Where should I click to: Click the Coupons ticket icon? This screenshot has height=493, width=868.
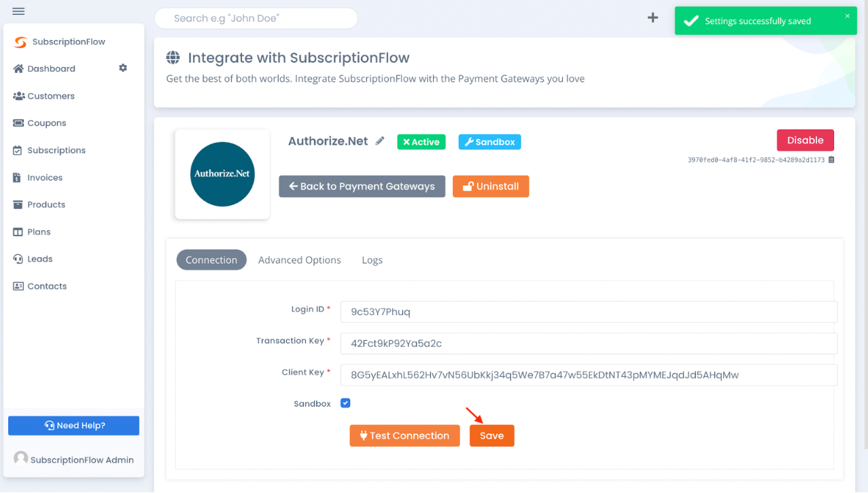click(x=18, y=123)
